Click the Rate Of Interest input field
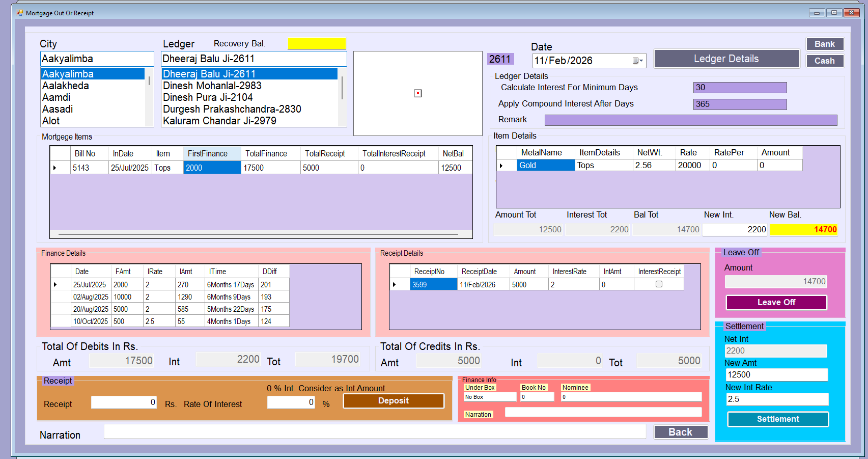The image size is (868, 459). (291, 402)
